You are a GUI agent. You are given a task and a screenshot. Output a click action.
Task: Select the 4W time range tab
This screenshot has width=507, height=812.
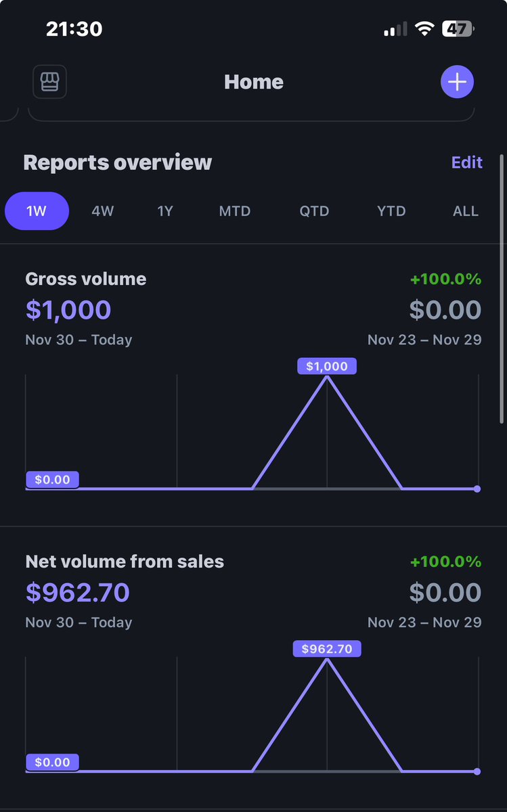(x=103, y=211)
